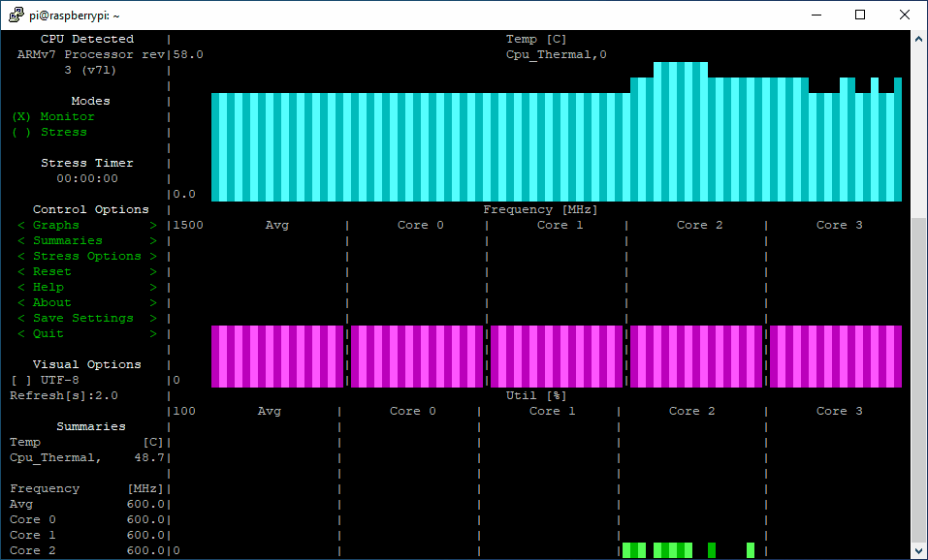Click the Quit option
The width and height of the screenshot is (928, 560).
pyautogui.click(x=87, y=333)
